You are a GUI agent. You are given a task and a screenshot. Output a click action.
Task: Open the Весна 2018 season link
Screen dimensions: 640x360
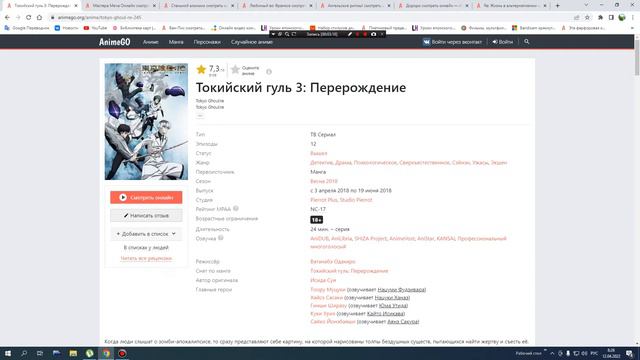coord(324,181)
